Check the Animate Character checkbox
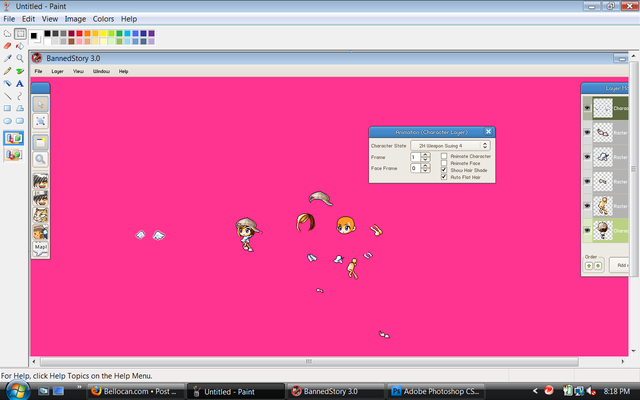This screenshot has height=400, width=640. pos(444,156)
